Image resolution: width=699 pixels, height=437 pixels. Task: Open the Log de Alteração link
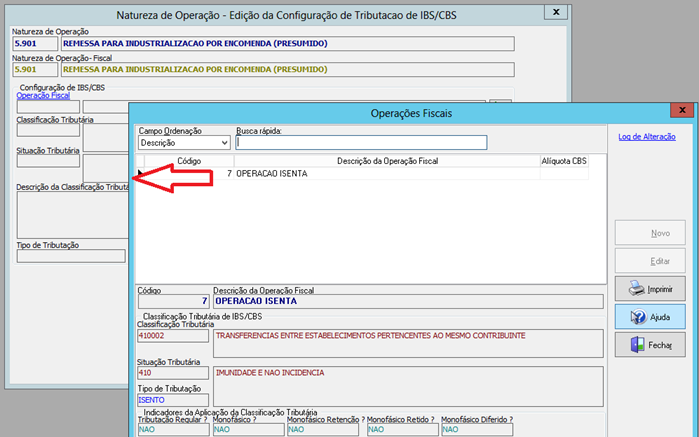(647, 137)
